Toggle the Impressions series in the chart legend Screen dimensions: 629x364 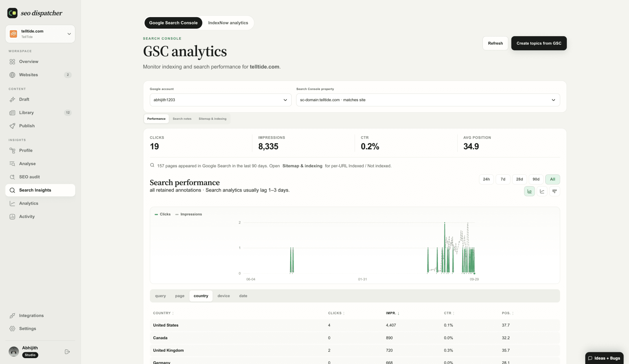(189, 214)
